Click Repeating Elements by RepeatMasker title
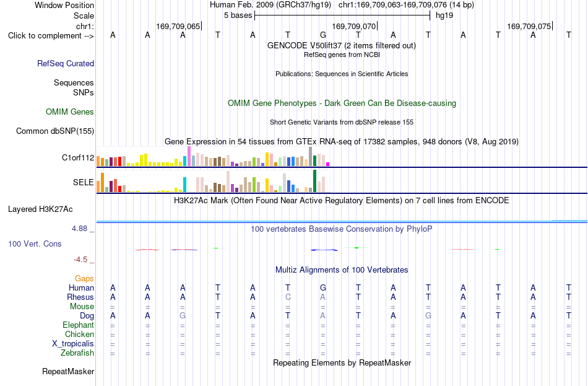This screenshot has width=588, height=386. 342,363
